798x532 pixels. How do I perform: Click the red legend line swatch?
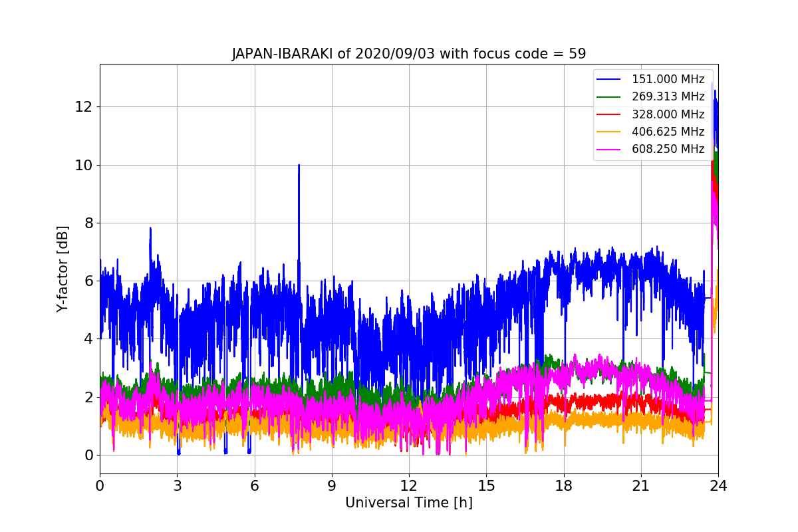click(x=609, y=114)
